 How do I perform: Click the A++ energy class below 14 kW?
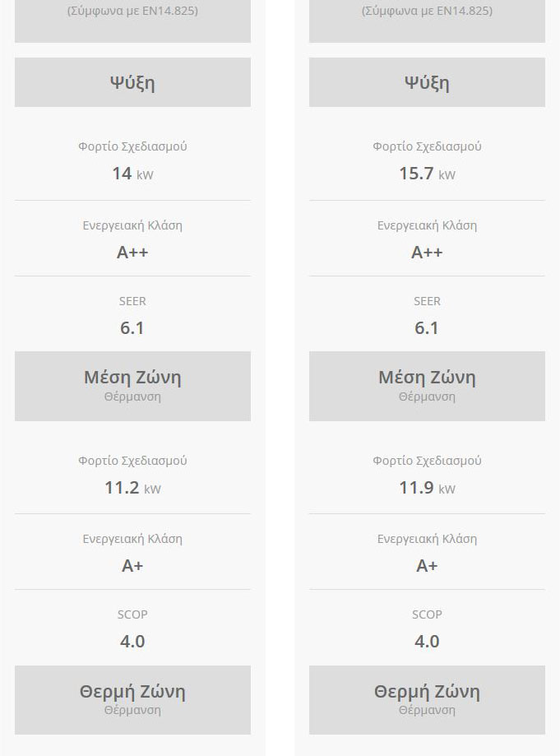click(x=132, y=253)
